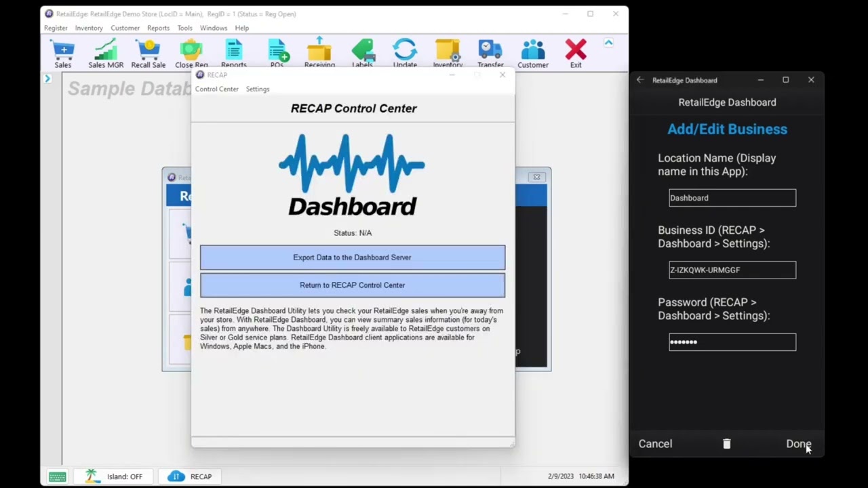
Task: Click the Dashboard heartbeat logo
Action: pos(352,174)
